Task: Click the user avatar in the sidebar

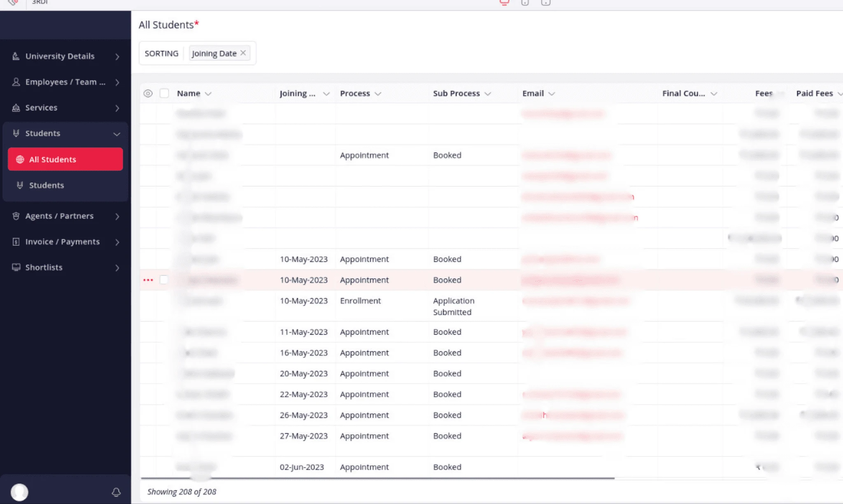Action: tap(19, 492)
